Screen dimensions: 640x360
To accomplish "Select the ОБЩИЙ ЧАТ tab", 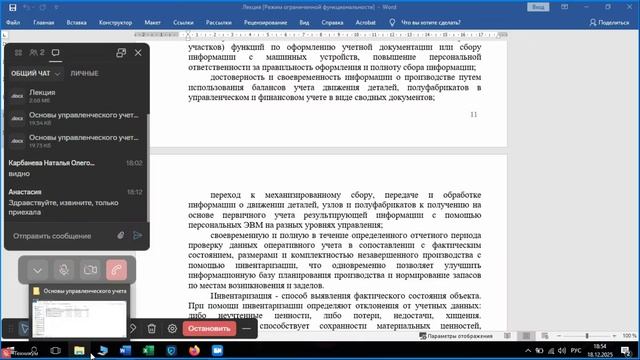I will (31, 73).
